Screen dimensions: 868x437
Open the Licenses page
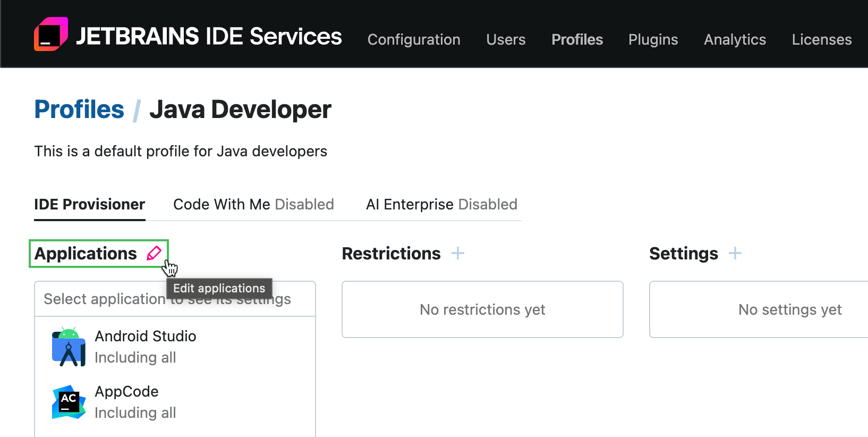(821, 40)
